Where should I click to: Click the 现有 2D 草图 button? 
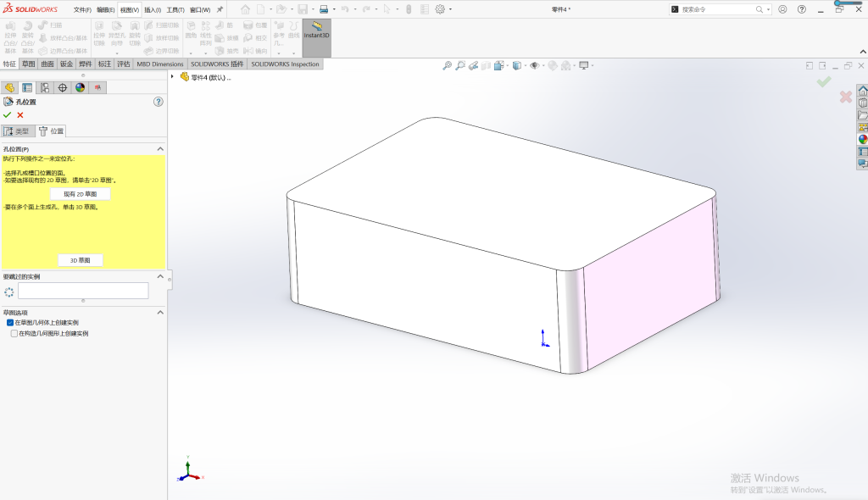pos(81,194)
